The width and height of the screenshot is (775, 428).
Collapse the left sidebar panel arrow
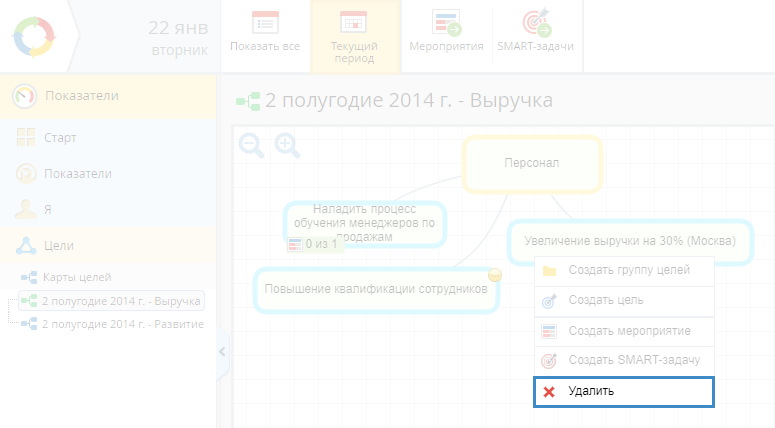[x=222, y=351]
